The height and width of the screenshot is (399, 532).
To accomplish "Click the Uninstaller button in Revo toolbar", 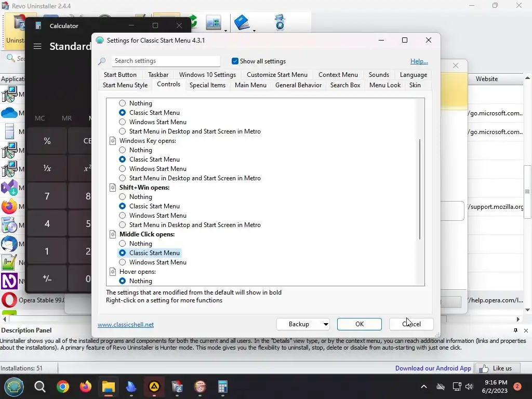I will 15,31.
